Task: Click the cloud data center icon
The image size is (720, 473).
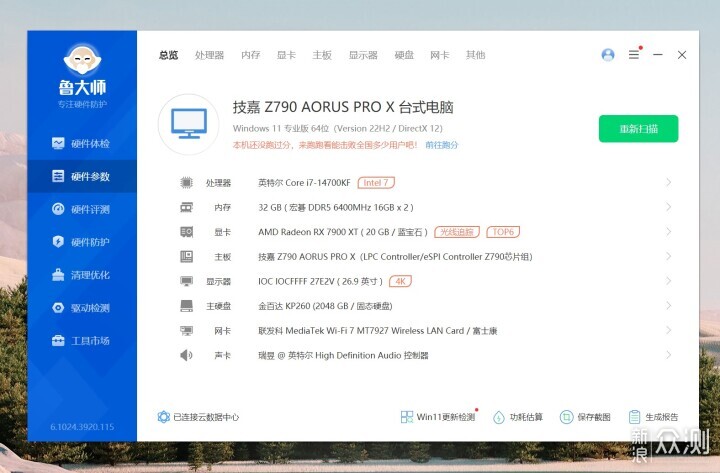Action: 163,417
